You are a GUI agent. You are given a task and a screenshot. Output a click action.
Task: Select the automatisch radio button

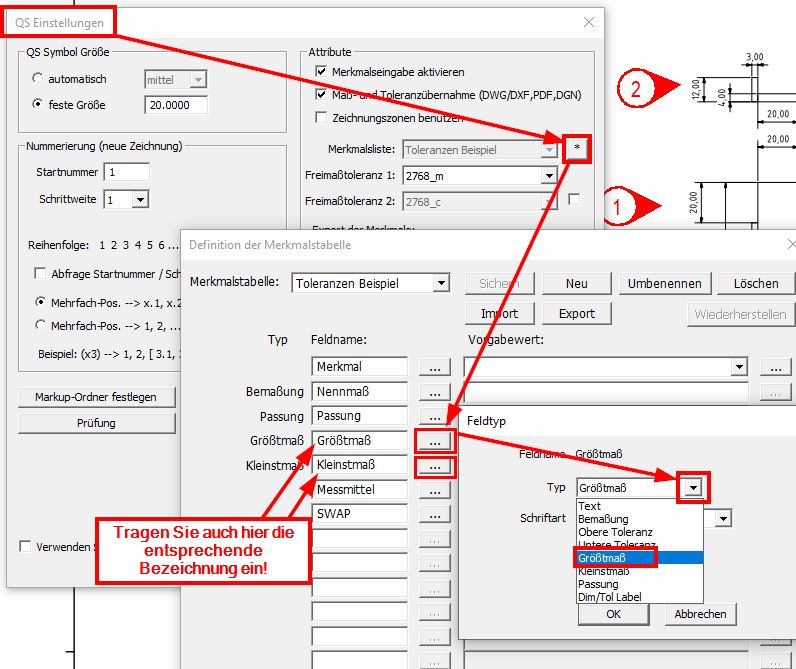click(38, 78)
